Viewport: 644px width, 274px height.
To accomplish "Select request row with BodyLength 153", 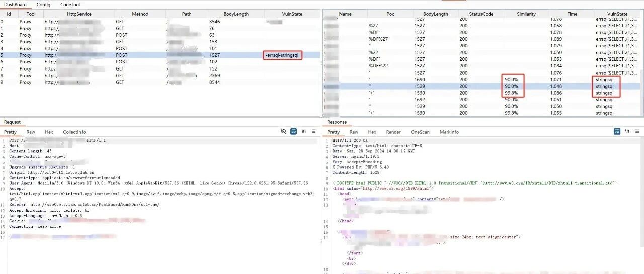I will [x=160, y=42].
